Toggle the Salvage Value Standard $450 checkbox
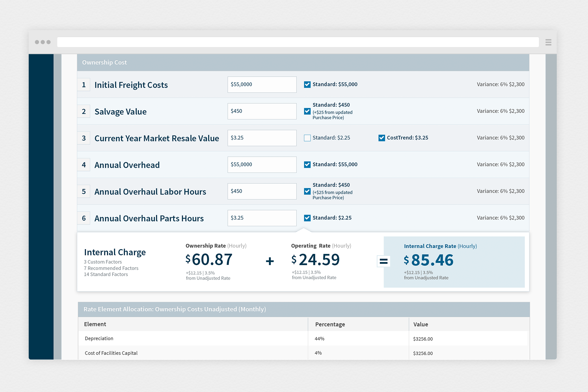588x392 pixels. point(307,111)
